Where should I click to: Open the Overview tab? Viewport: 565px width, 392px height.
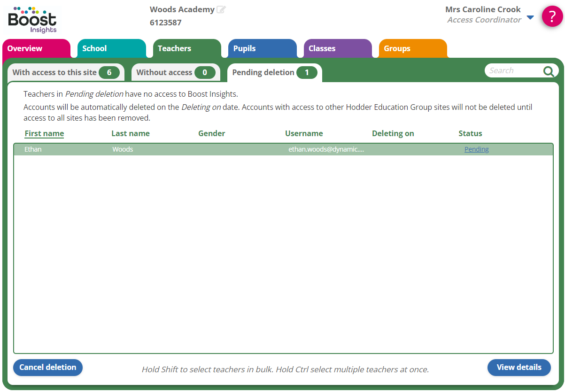25,48
